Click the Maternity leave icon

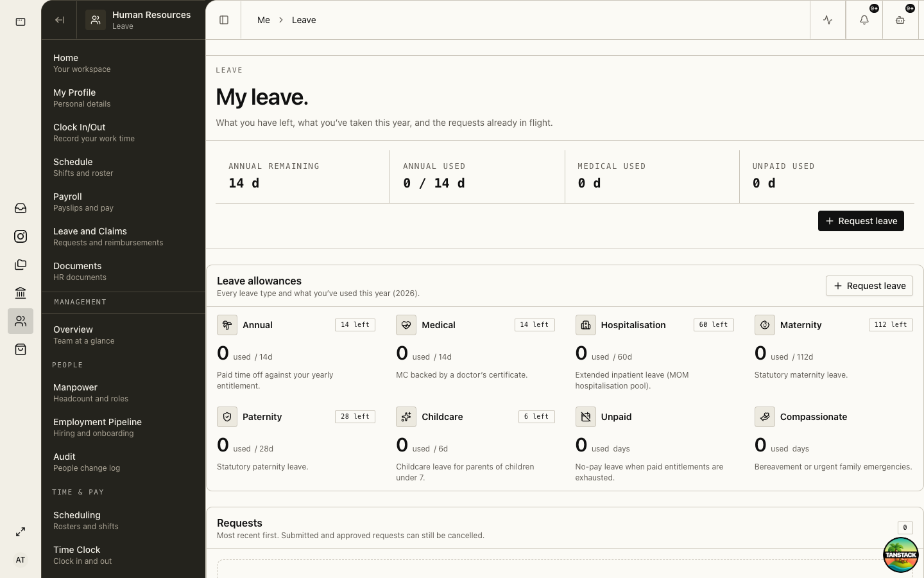(765, 325)
